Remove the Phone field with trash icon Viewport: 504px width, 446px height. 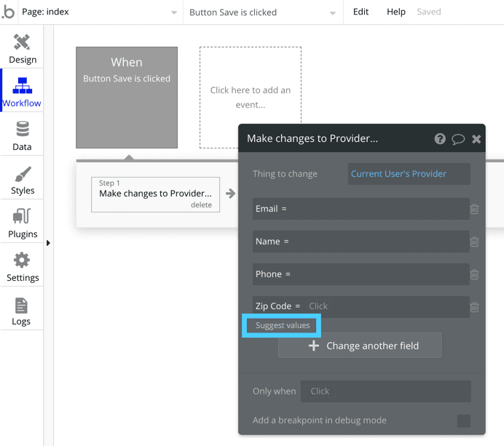point(474,274)
